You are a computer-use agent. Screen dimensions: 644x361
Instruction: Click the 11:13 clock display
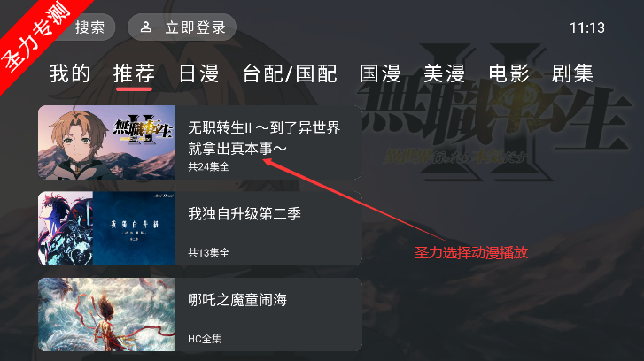[587, 28]
